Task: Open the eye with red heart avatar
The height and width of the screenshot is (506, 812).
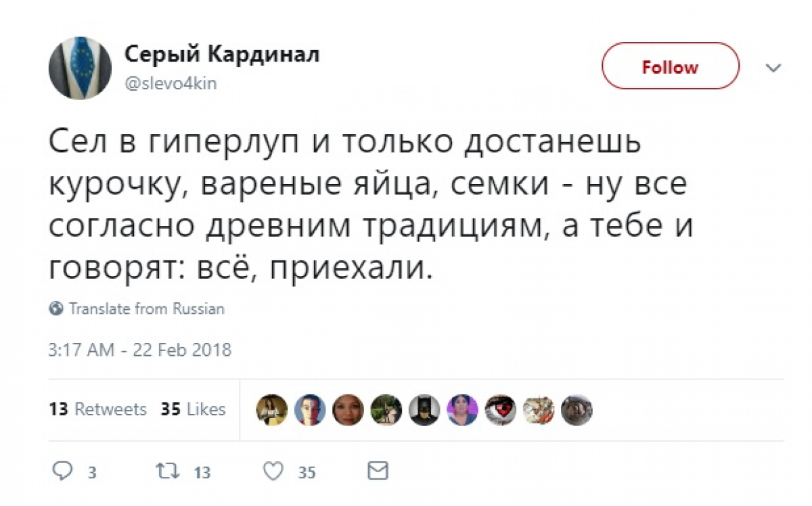Action: [x=501, y=410]
